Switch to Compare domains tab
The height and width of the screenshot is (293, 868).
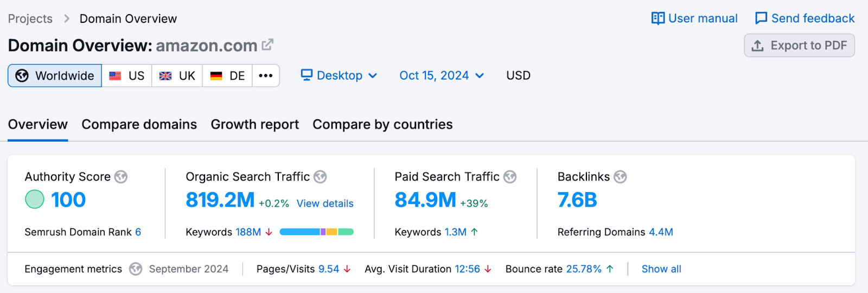(139, 124)
